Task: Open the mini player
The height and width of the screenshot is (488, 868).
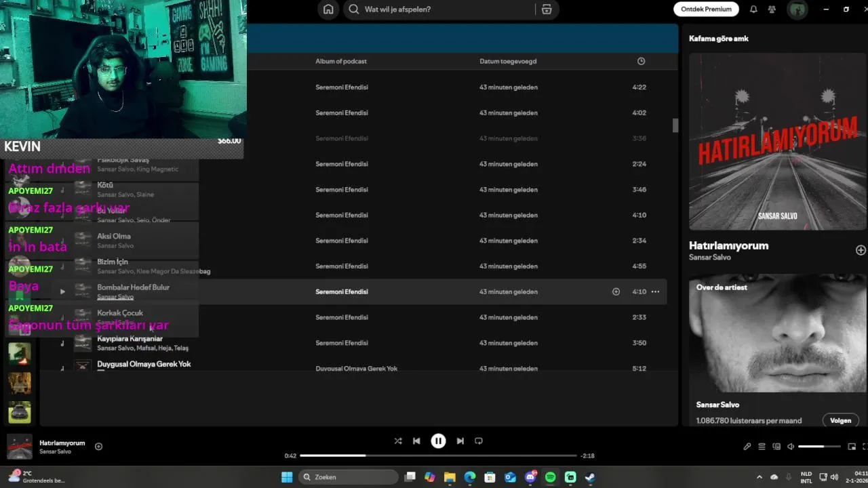Action: click(x=852, y=447)
